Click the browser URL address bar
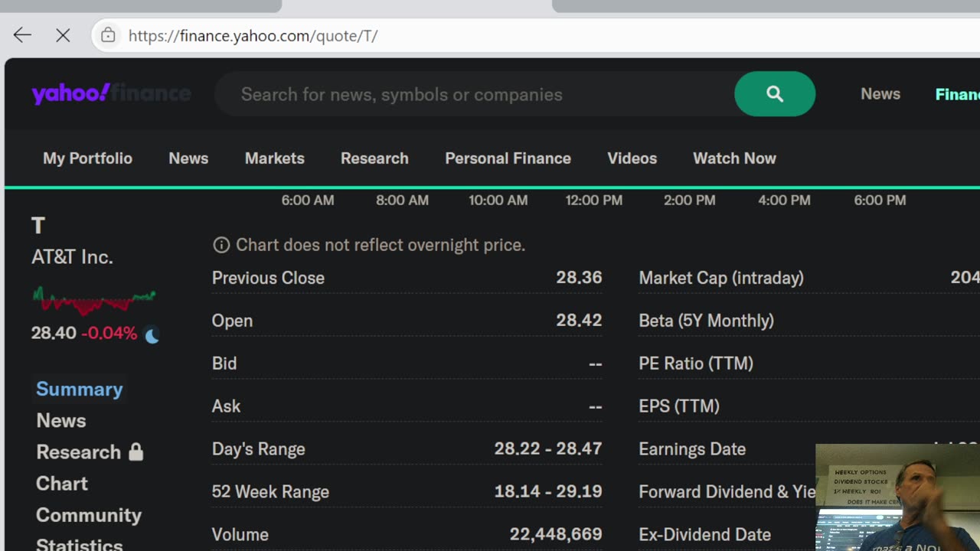 [x=459, y=35]
